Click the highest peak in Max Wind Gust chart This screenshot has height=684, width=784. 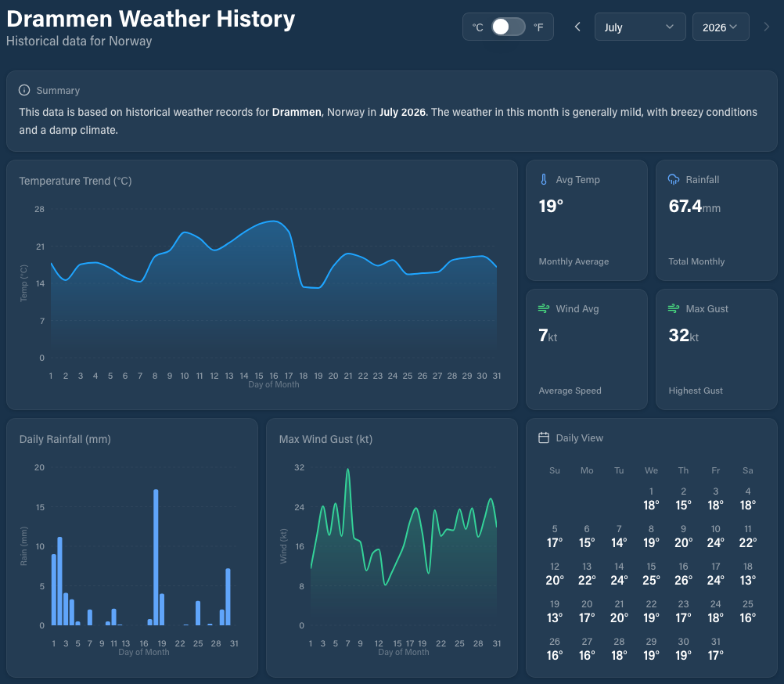point(347,470)
